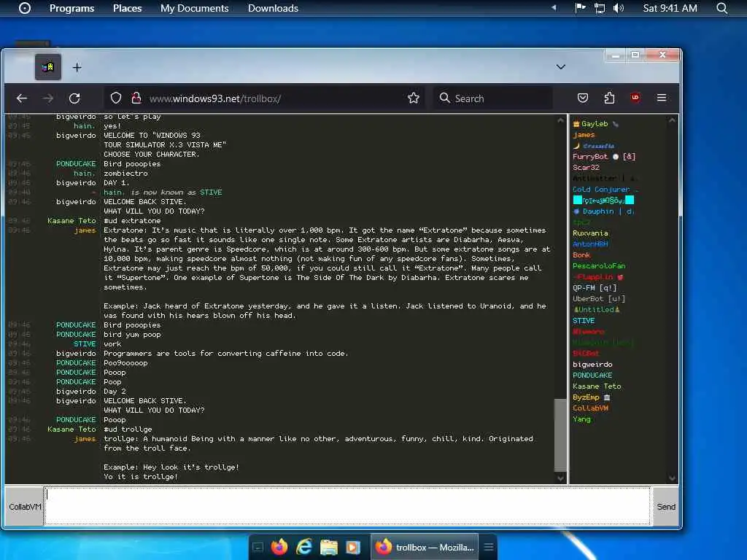Image resolution: width=747 pixels, height=560 pixels.
Task: Click the show desktop taskbar icon
Action: [x=258, y=547]
